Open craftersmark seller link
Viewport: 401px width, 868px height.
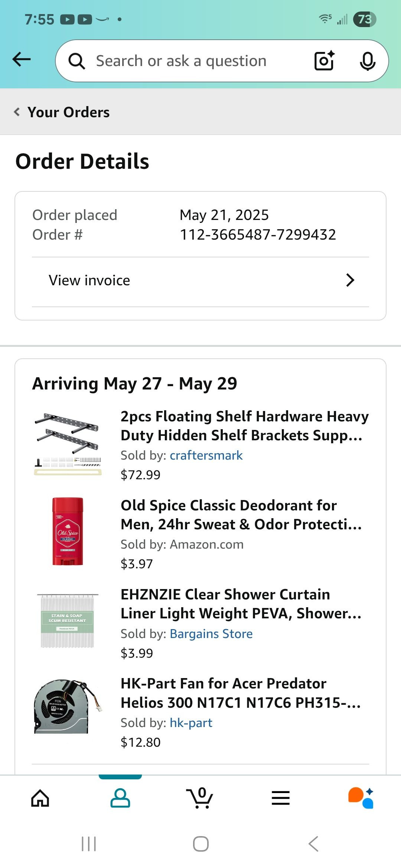coord(206,455)
